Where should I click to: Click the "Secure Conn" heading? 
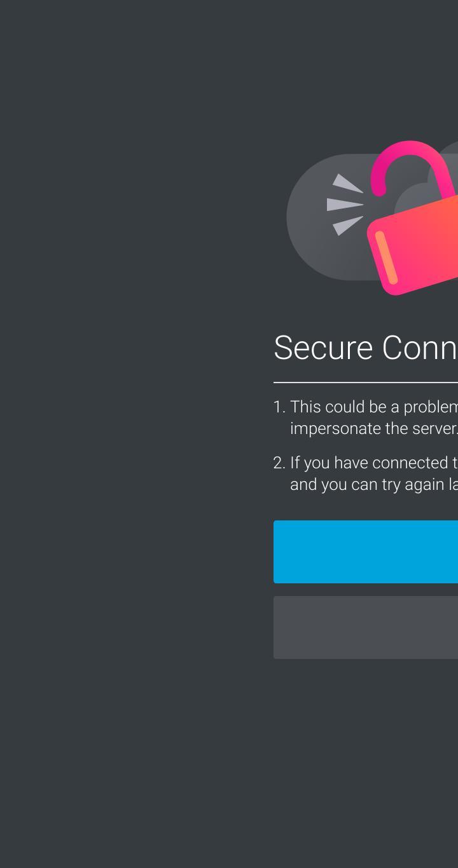click(366, 348)
